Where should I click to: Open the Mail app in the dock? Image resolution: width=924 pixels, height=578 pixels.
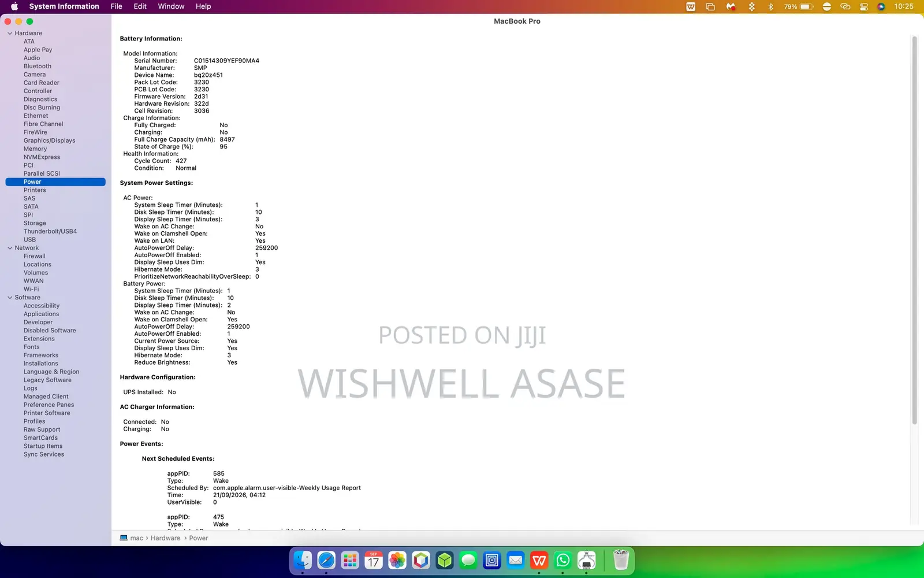pos(516,560)
